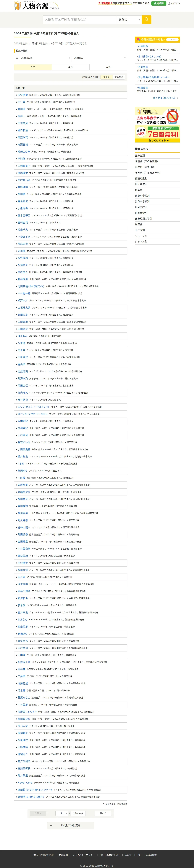Open 池田京橋(あくびぼうや) person entry
194x868 pixels.
tap(31, 286)
